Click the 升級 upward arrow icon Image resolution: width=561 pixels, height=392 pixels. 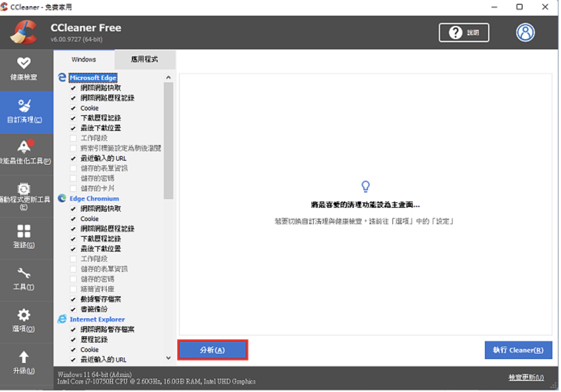coord(24,357)
